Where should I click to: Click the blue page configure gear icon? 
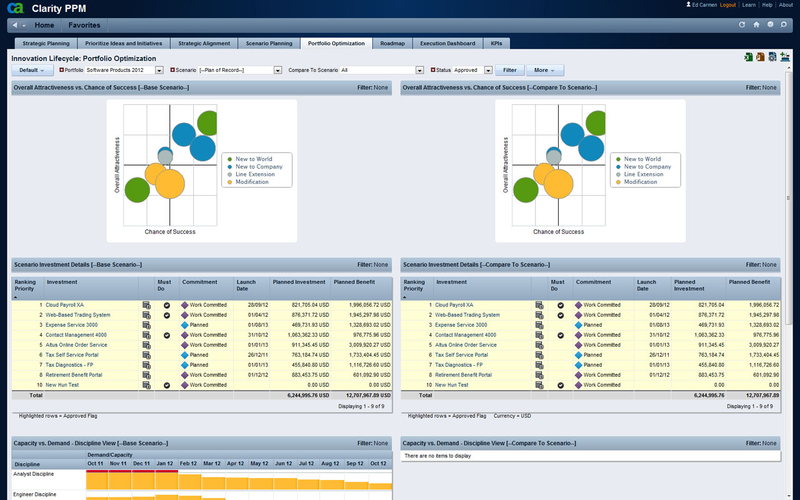(772, 57)
